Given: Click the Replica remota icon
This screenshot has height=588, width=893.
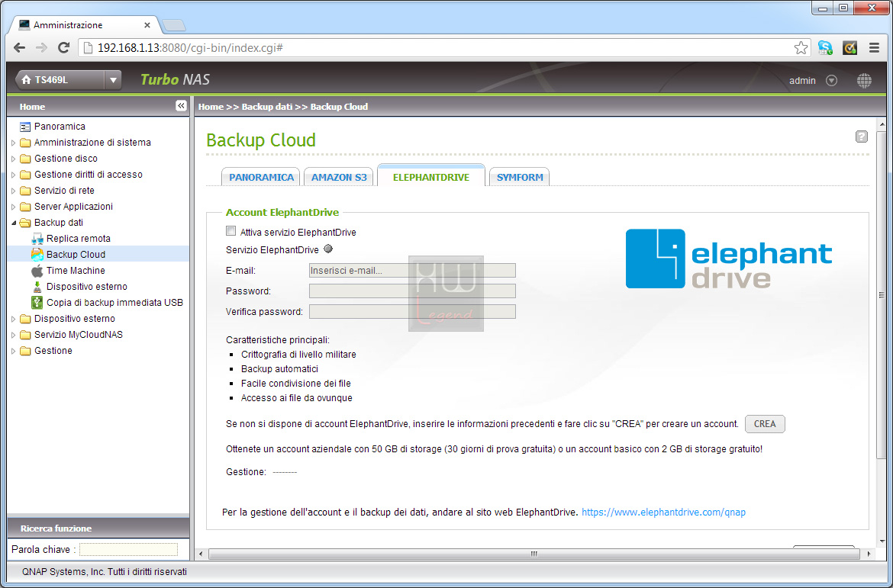Looking at the screenshot, I should [37, 239].
